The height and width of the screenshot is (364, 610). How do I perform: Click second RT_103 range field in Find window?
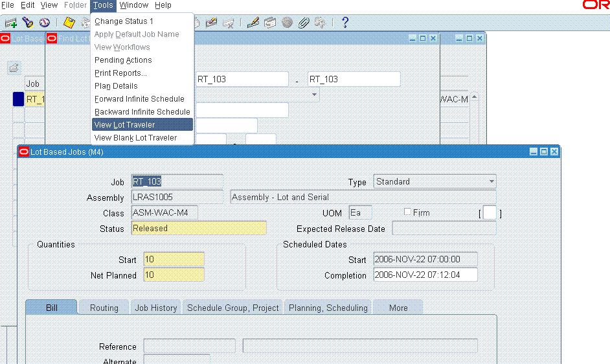pyautogui.click(x=354, y=79)
